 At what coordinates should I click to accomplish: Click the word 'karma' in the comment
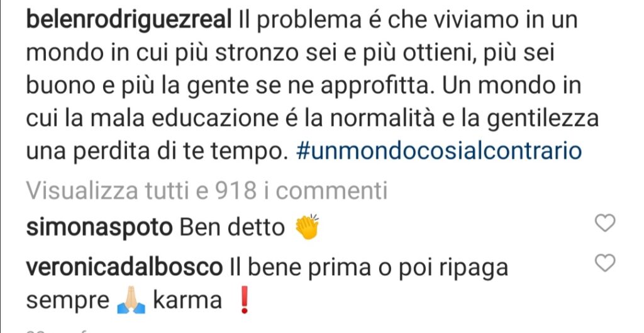pos(187,301)
